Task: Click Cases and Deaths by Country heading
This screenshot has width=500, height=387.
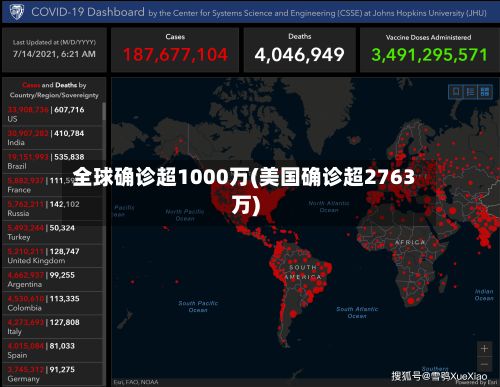Action: pos(54,90)
